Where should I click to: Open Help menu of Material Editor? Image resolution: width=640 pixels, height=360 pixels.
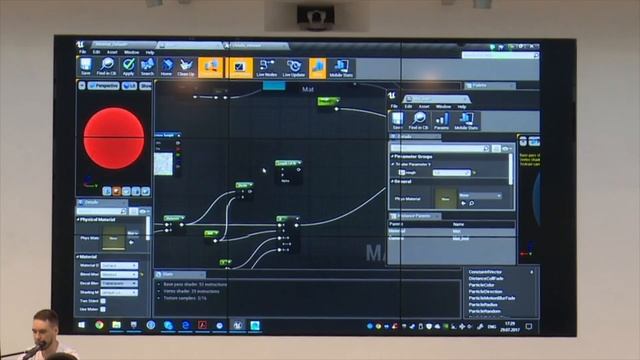(150, 52)
